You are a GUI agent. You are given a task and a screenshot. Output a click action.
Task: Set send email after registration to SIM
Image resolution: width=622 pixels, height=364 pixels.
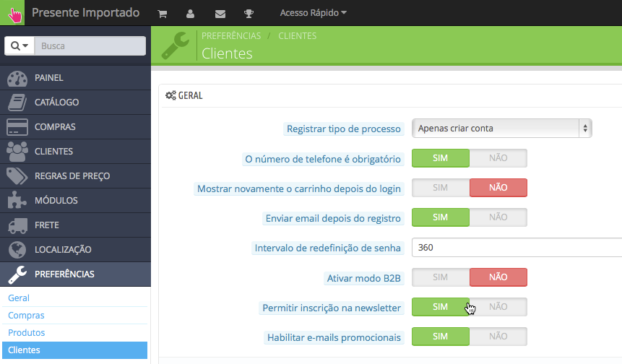[x=441, y=217]
